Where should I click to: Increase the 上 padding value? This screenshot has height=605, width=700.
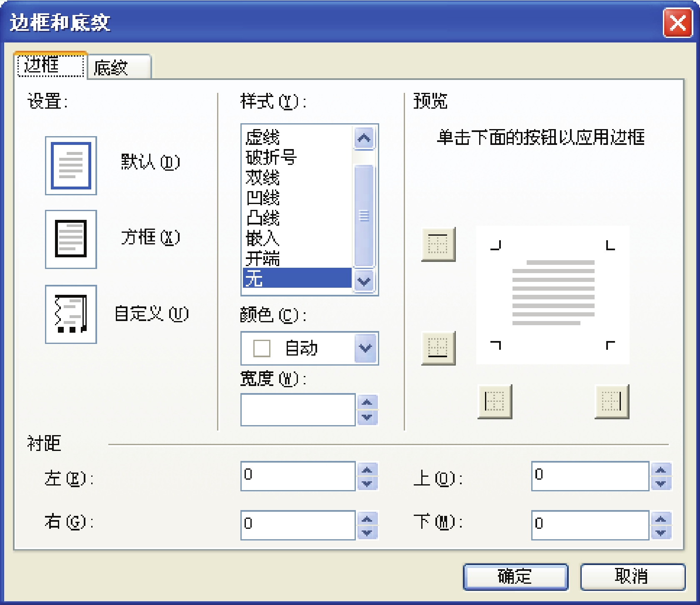click(661, 470)
